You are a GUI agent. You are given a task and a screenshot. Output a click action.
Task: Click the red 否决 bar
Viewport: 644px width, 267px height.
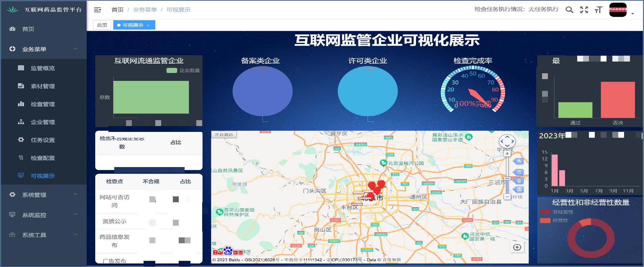[x=618, y=100]
